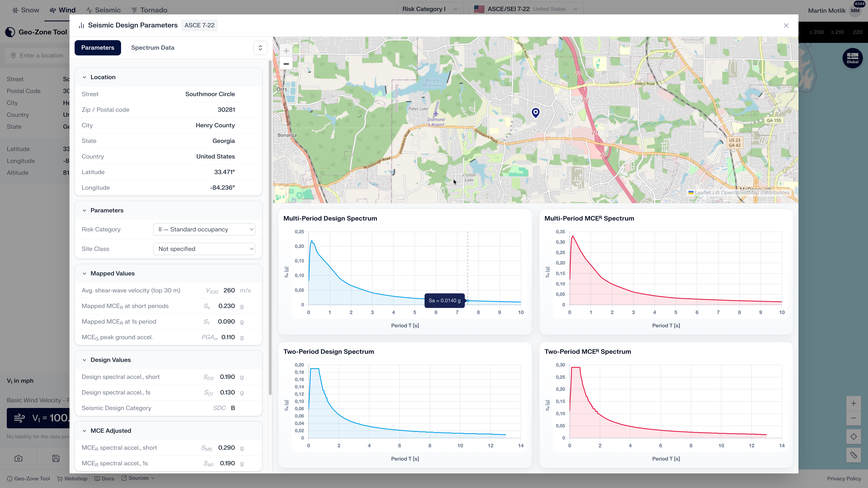
Task: Click the Sa = 0.0140 g tooltip
Action: click(x=445, y=301)
